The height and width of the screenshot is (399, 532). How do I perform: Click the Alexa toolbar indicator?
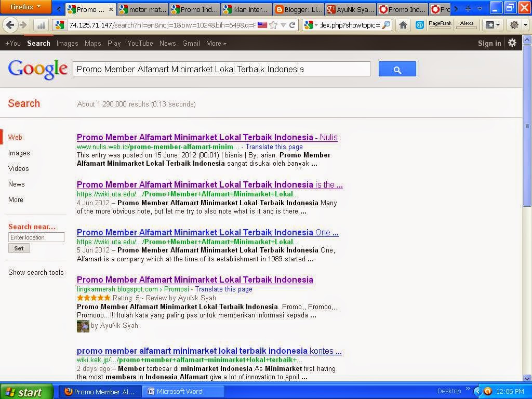pos(467,24)
